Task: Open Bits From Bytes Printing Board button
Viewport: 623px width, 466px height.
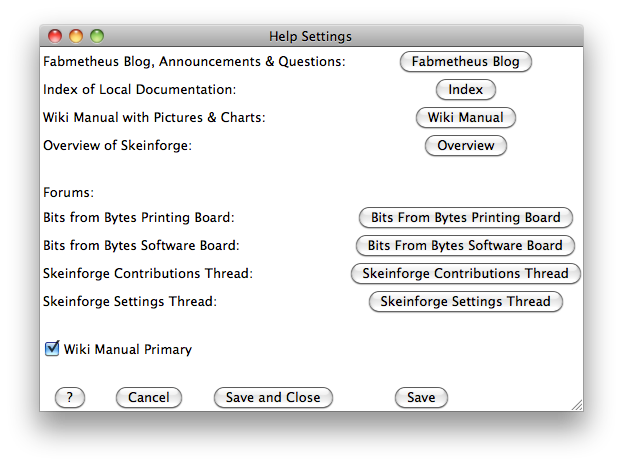Action: pos(466,217)
